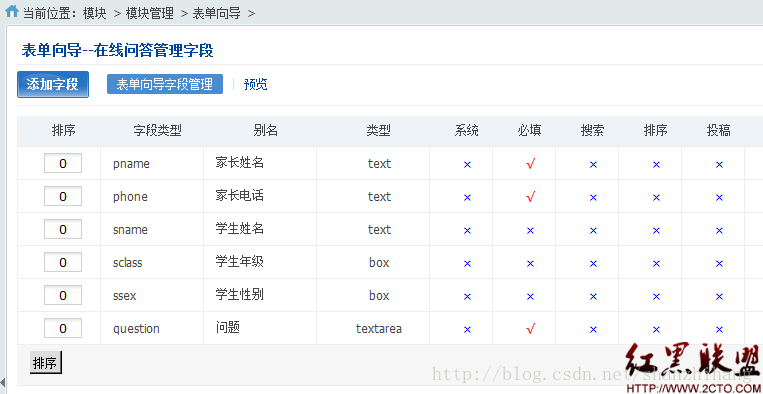Open the 预览 link
The width and height of the screenshot is (763, 394).
(x=256, y=85)
